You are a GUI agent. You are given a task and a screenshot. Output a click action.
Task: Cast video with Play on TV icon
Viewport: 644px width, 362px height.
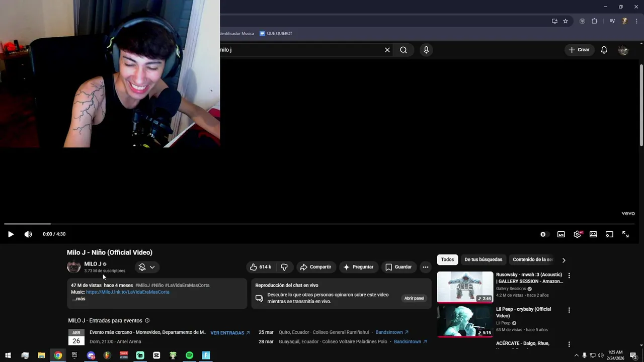pyautogui.click(x=609, y=234)
